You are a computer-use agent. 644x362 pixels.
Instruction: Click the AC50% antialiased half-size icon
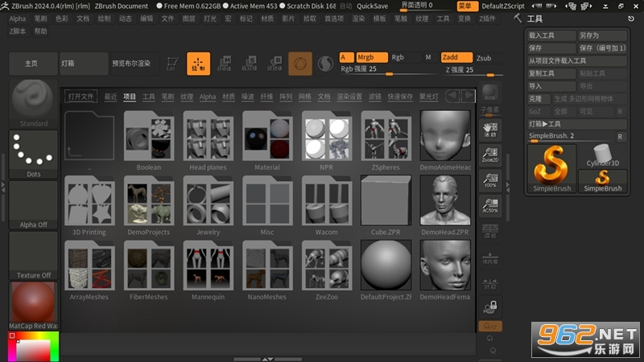click(x=490, y=205)
